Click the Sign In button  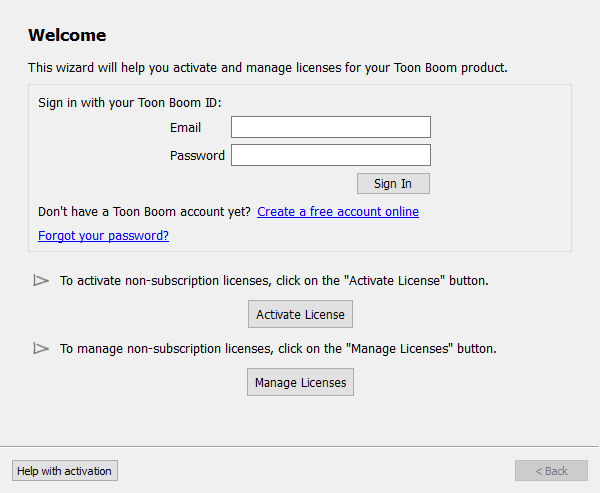pos(393,184)
